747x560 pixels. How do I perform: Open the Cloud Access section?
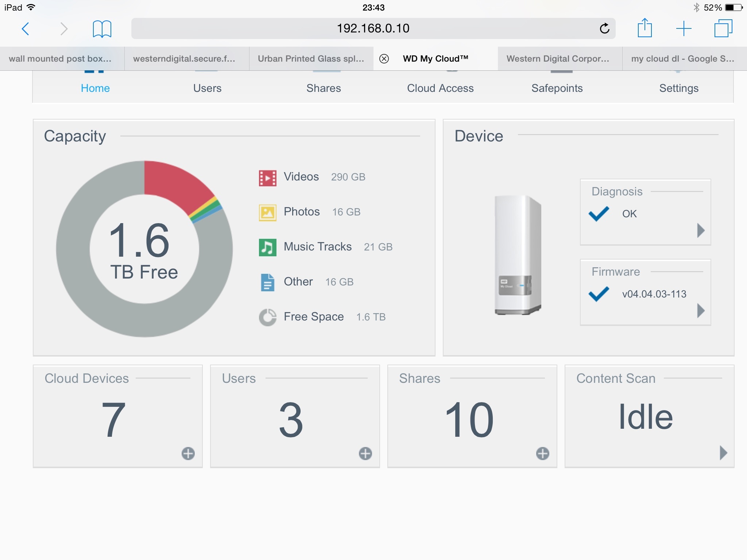pos(440,88)
